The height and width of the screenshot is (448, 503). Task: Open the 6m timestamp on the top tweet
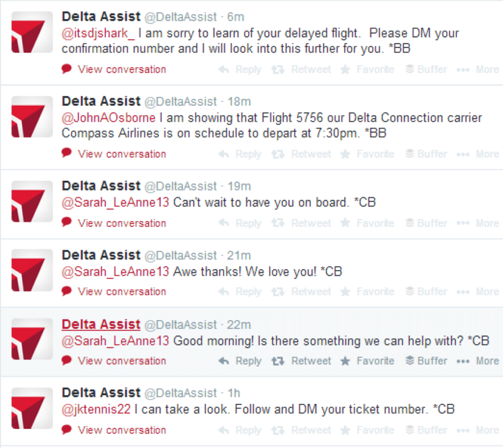(x=235, y=17)
